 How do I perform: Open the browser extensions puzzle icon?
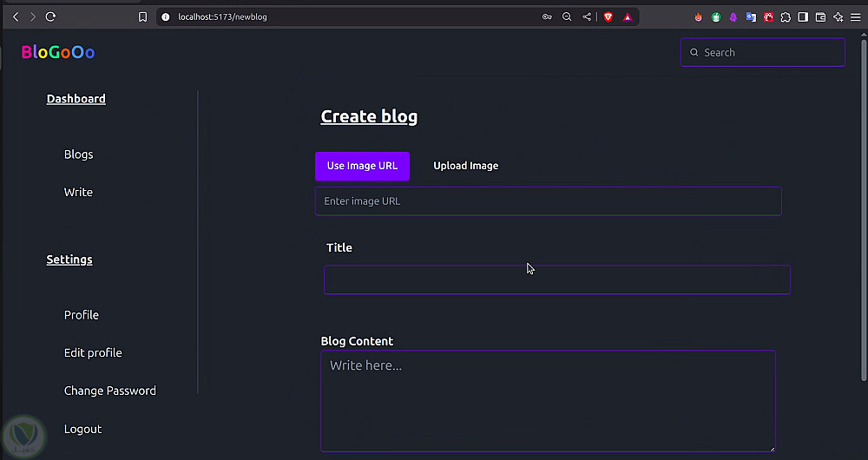coord(786,16)
